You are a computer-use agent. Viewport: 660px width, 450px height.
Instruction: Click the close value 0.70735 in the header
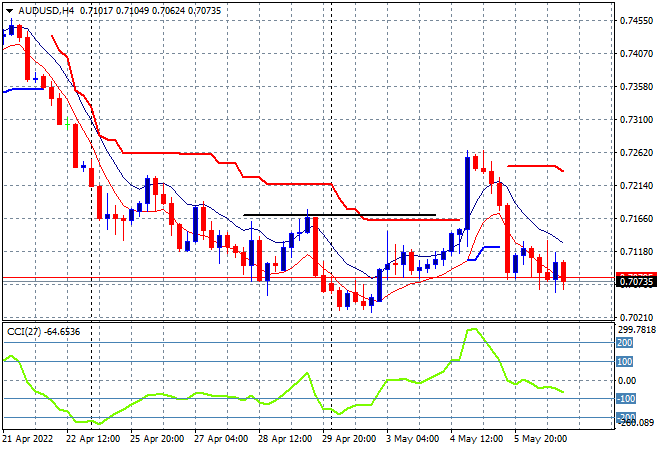point(204,11)
